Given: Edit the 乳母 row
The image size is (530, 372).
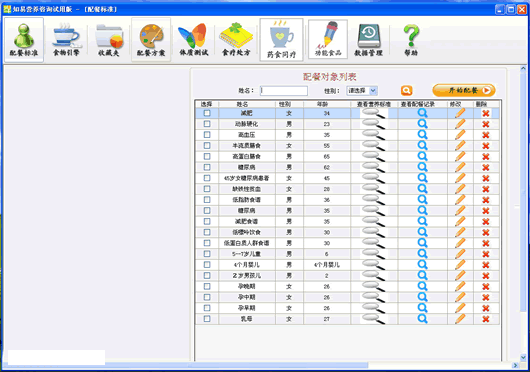Looking at the screenshot, I should coord(460,319).
